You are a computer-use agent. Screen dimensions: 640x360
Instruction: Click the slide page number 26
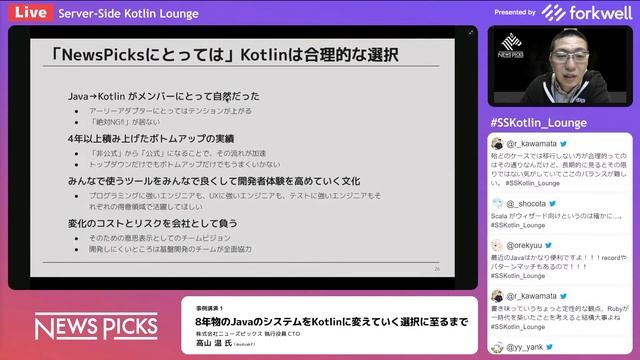pos(437,269)
